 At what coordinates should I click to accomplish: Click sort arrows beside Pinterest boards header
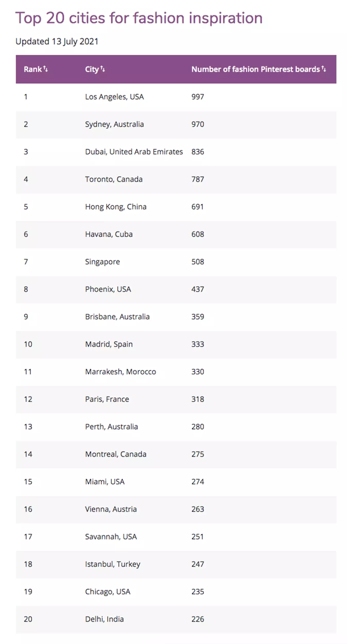click(324, 69)
